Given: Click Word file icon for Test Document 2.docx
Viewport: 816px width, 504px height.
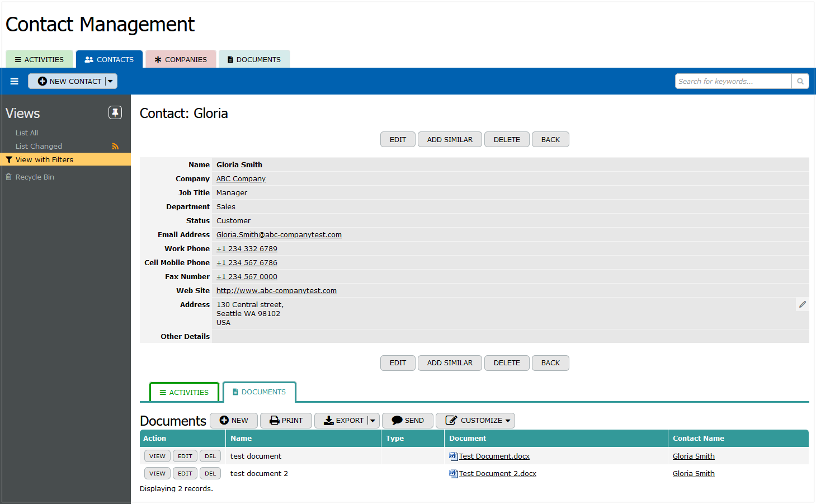Looking at the screenshot, I should pos(453,474).
